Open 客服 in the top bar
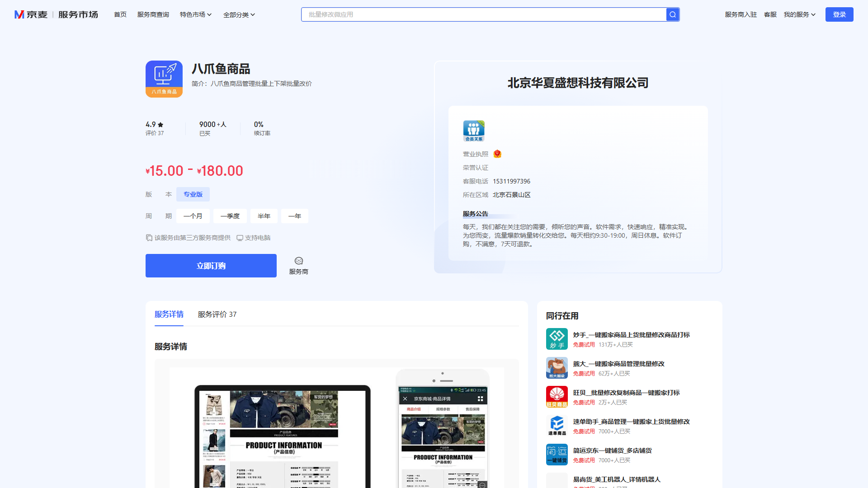 [x=770, y=14]
